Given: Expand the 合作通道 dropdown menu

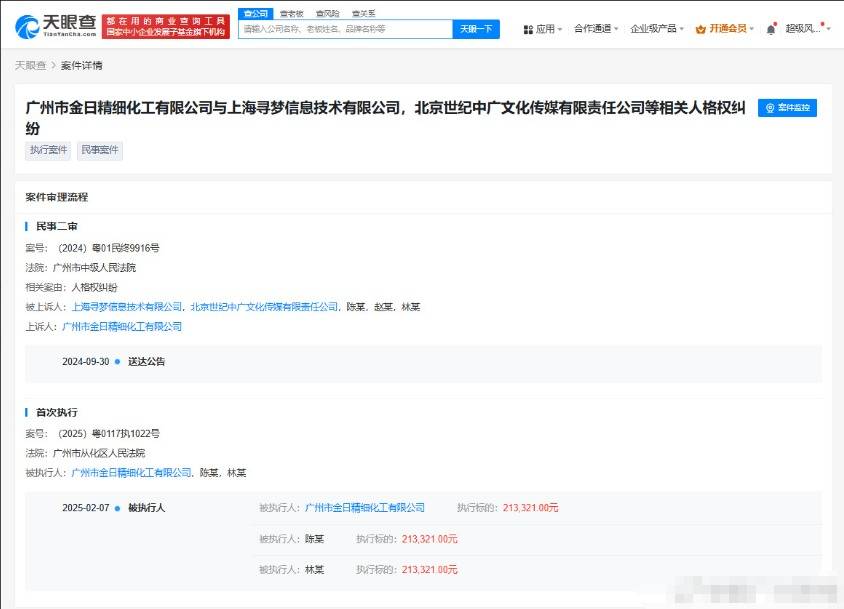Looking at the screenshot, I should point(596,29).
